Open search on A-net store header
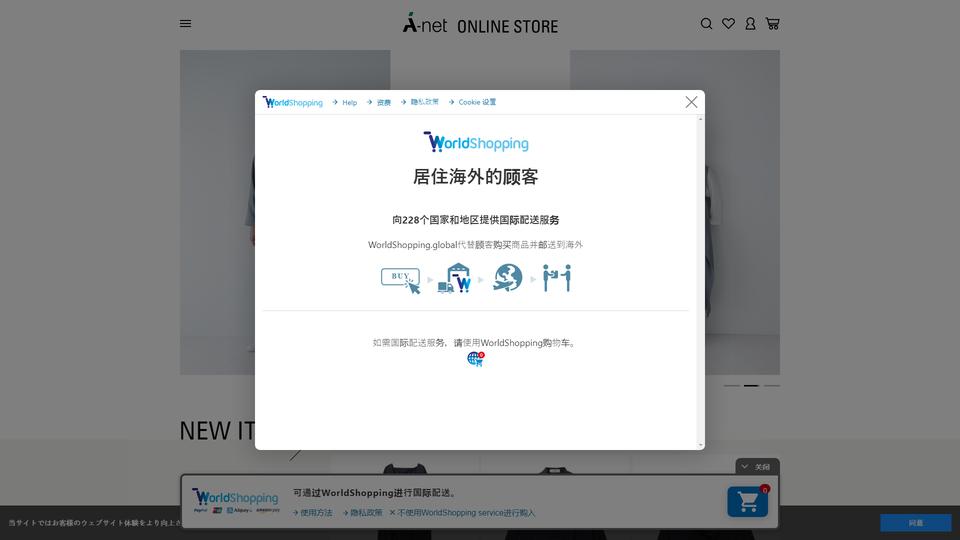This screenshot has width=960, height=540. tap(707, 24)
